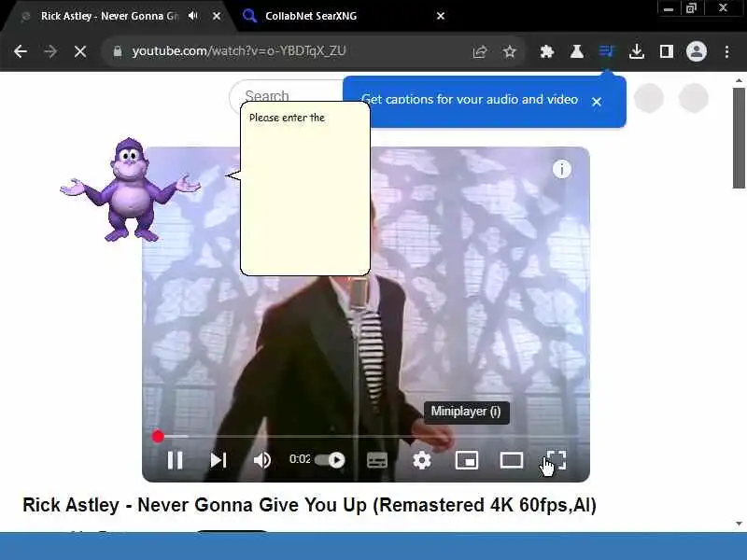Toggle the autoplay switch
The image size is (747, 560).
(331, 460)
